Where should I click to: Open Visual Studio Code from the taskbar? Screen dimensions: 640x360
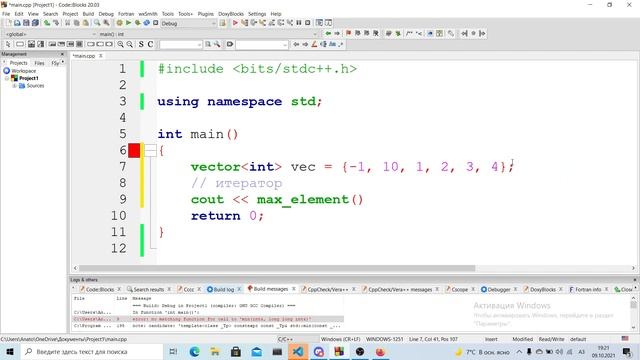298,352
